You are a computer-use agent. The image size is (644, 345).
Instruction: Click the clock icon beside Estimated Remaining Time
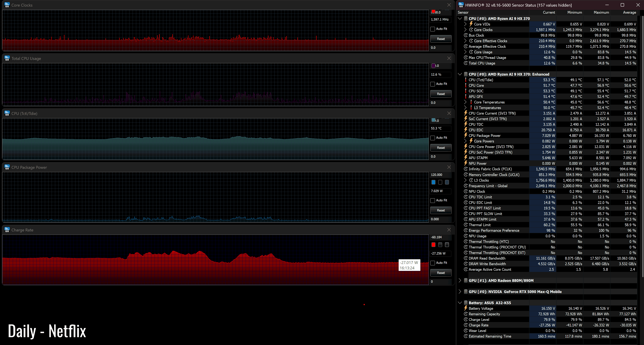(x=465, y=336)
